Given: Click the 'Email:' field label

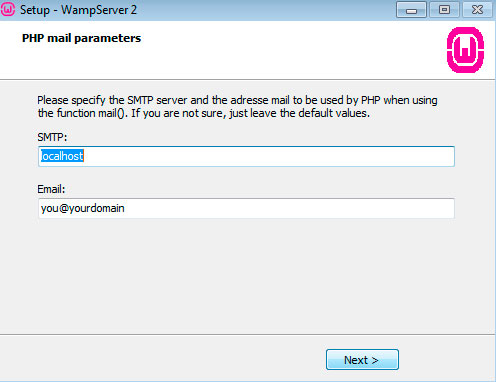Looking at the screenshot, I should click(51, 189).
